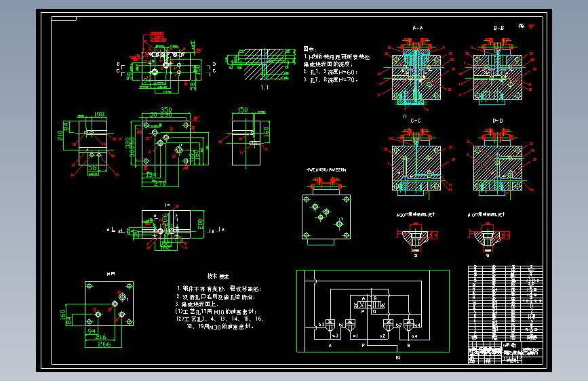This screenshot has width=588, height=381.
Task: Click the a4 label in hydraulic schematic
Action: click(414, 336)
